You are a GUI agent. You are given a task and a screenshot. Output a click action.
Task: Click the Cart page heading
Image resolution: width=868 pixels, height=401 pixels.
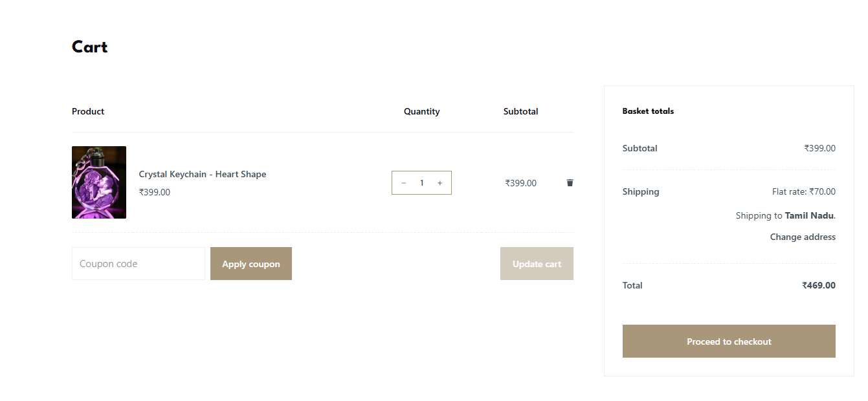[x=90, y=47]
